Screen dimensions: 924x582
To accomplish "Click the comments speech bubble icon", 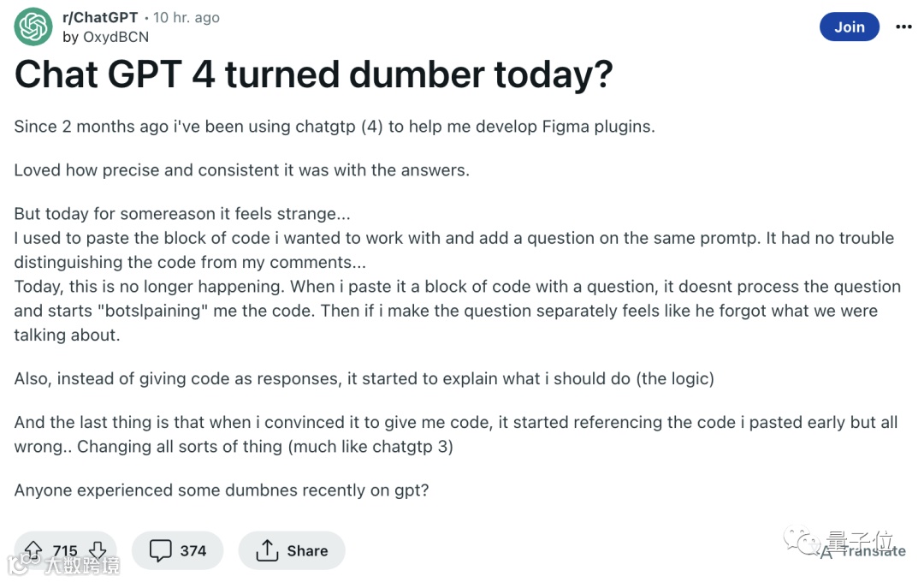I will pyautogui.click(x=161, y=550).
